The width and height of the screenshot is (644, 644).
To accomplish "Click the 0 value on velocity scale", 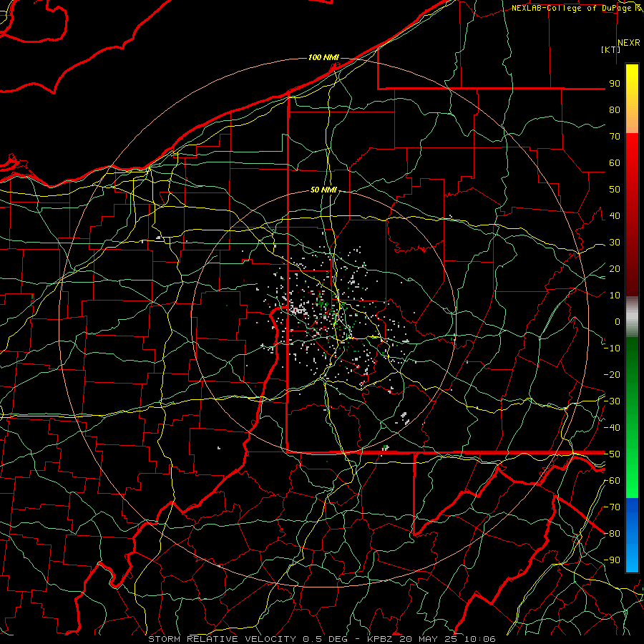I will [x=618, y=321].
